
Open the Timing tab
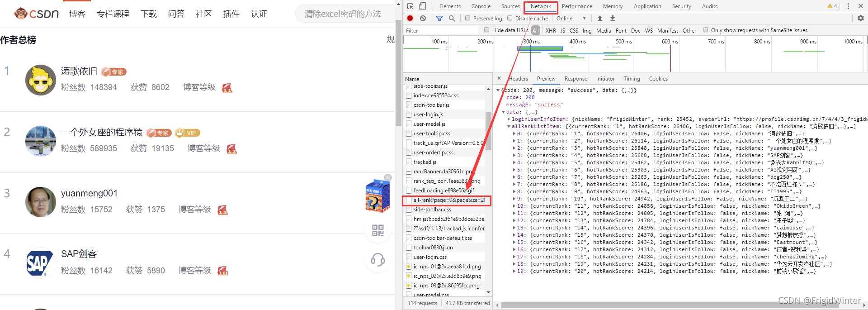coord(632,79)
